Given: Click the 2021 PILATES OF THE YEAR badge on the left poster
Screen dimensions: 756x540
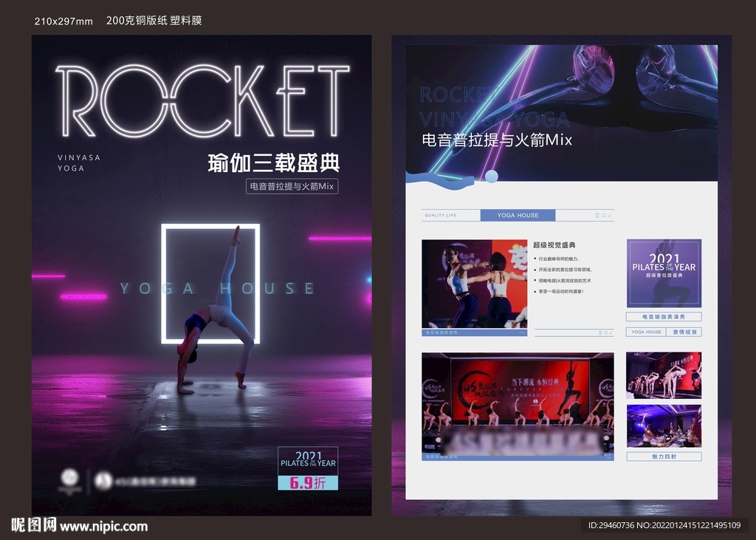Looking at the screenshot, I should pos(308,460).
